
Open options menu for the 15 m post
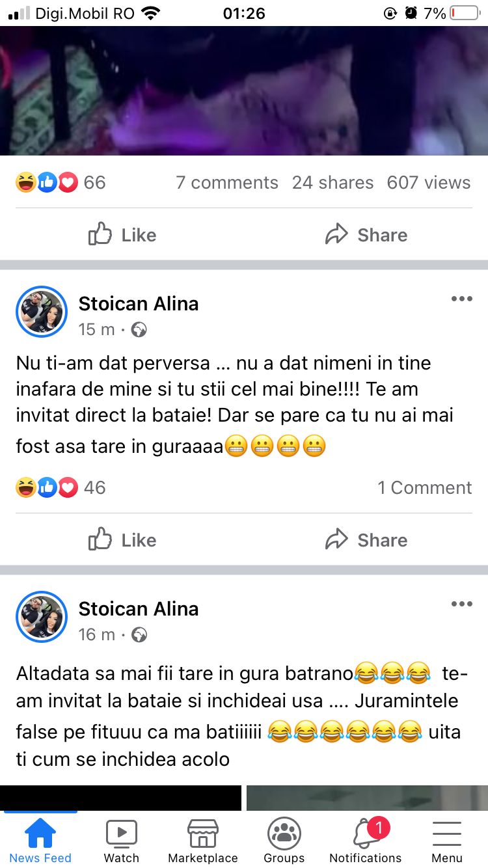tap(461, 299)
